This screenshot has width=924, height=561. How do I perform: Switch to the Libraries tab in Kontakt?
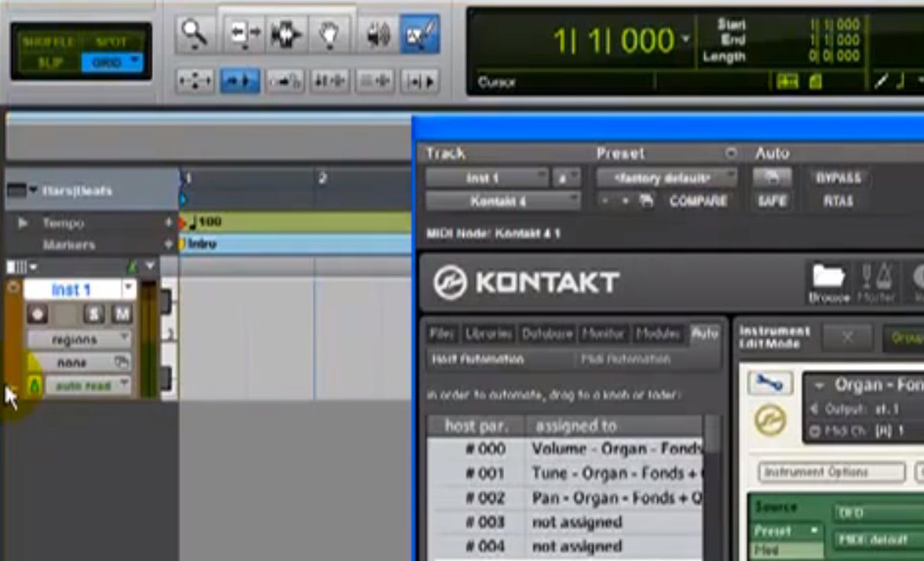[x=488, y=333]
